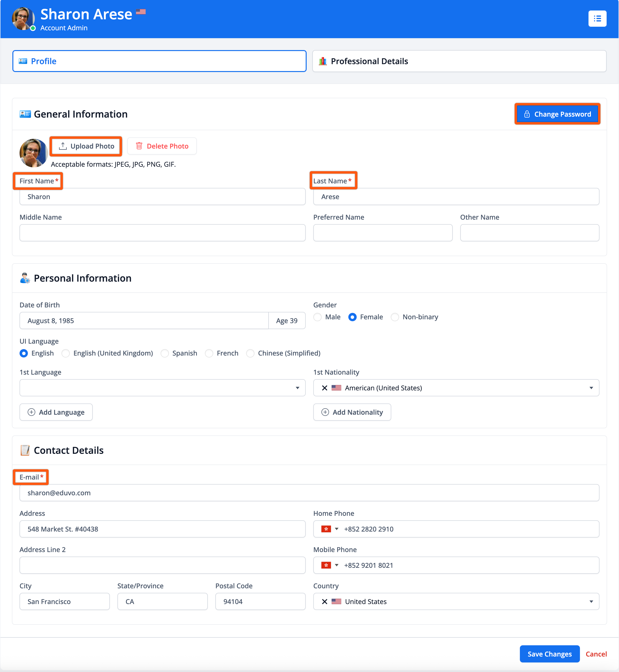
Task: Choose the Non-binary gender option
Action: 395,317
